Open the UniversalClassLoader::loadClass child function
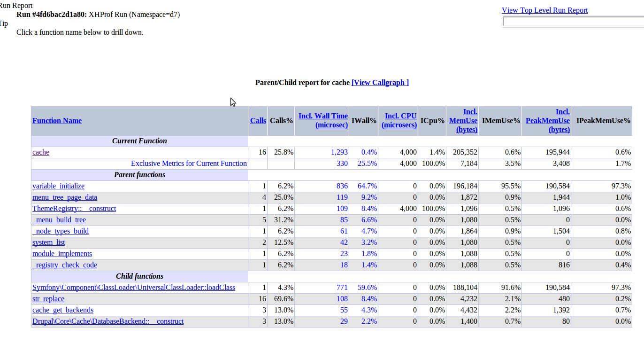This screenshot has height=359, width=644. (x=134, y=288)
